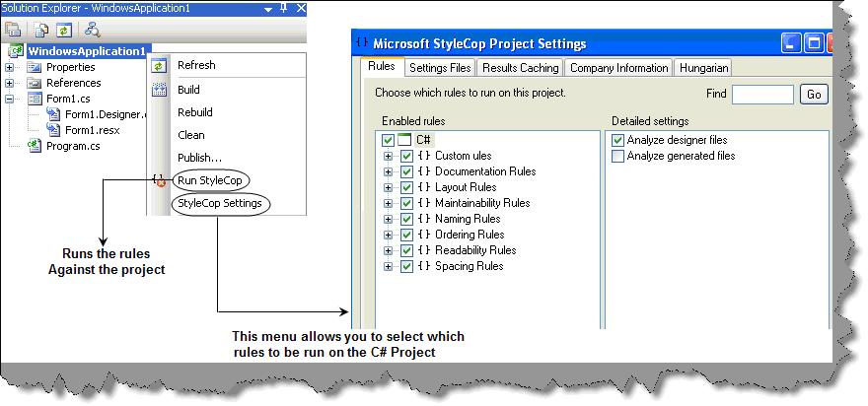The image size is (868, 406).
Task: Disable the Readability Rules checkbox
Action: [x=406, y=250]
